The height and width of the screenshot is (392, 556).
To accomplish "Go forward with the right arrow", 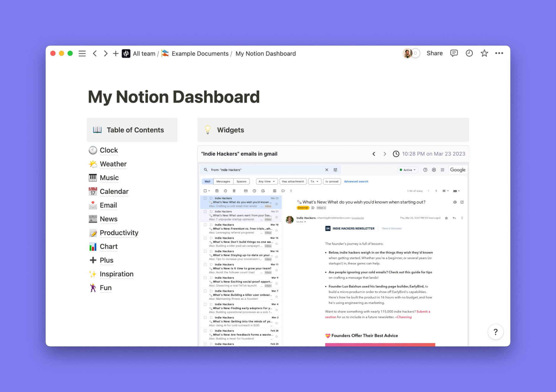I will (x=105, y=53).
